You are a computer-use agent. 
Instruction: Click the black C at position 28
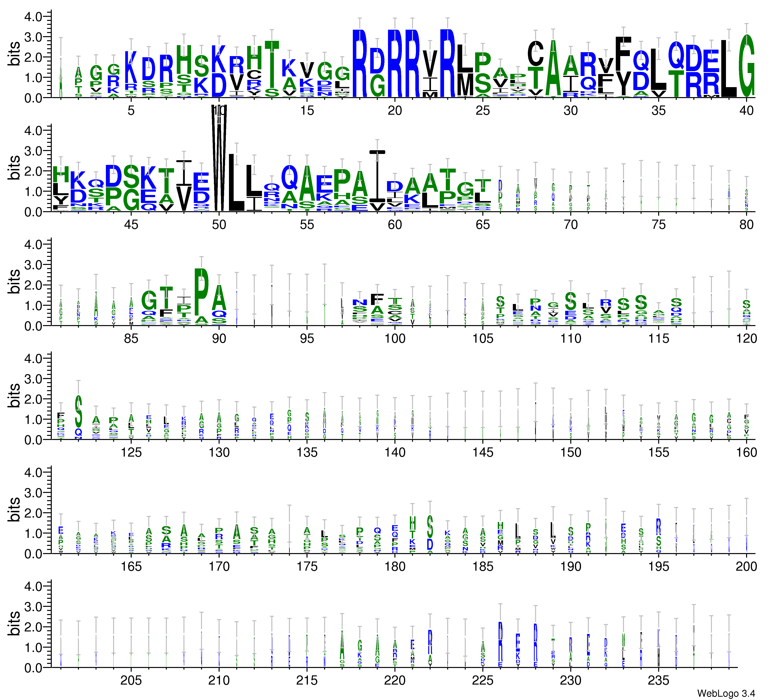pos(535,54)
